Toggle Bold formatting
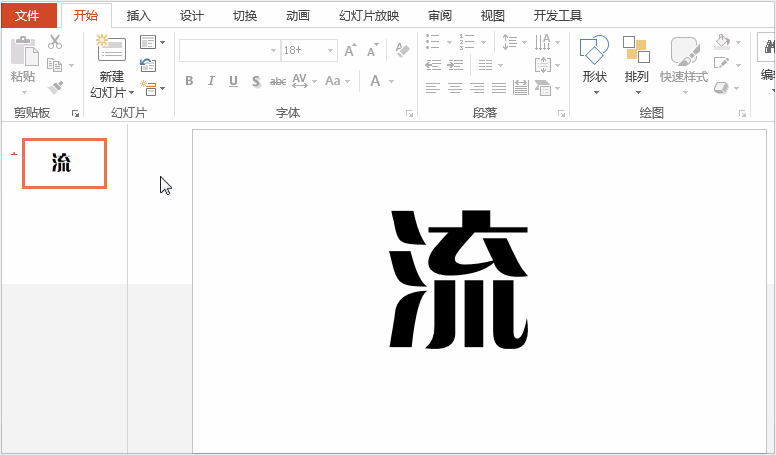The height and width of the screenshot is (455, 776). pos(189,81)
